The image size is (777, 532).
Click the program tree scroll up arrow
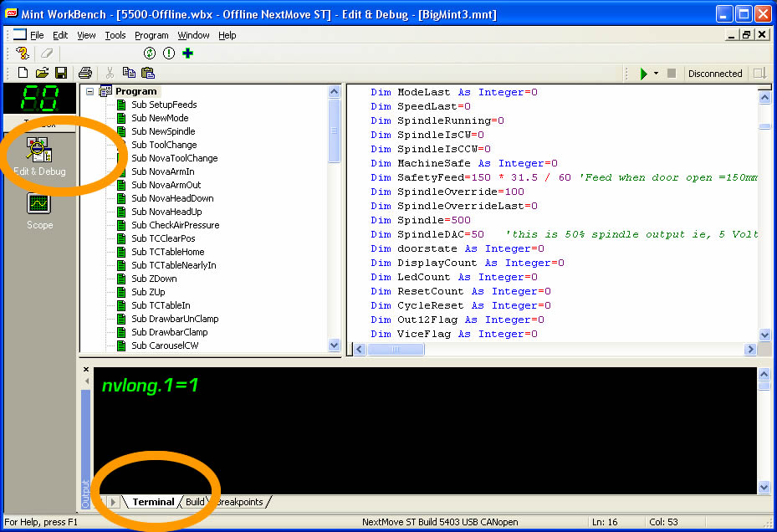click(x=334, y=92)
